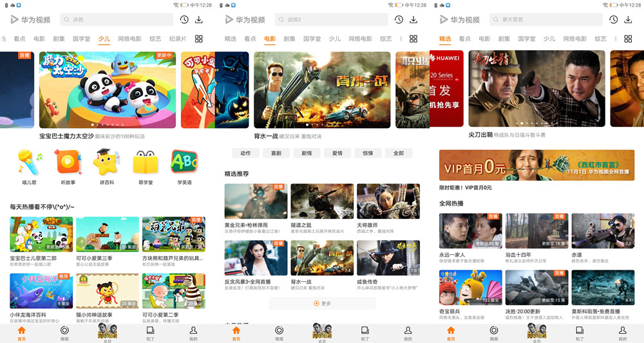Open watch history clock icon on left screen

(x=184, y=19)
